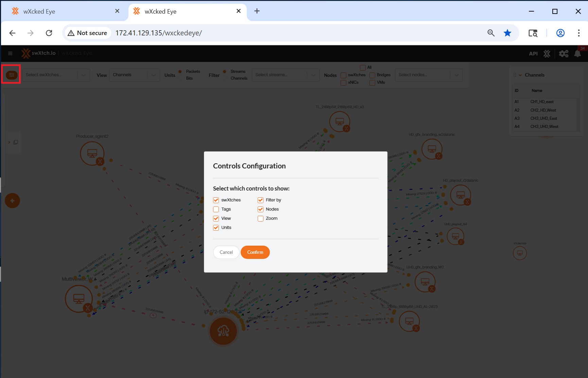Image resolution: width=588 pixels, height=378 pixels.
Task: Bookmark this page with star icon
Action: [x=507, y=33]
